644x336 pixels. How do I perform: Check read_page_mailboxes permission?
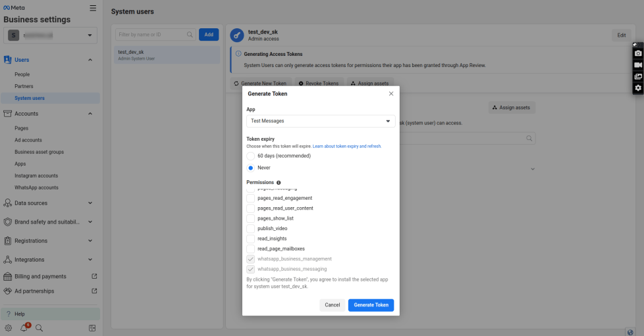pos(250,249)
